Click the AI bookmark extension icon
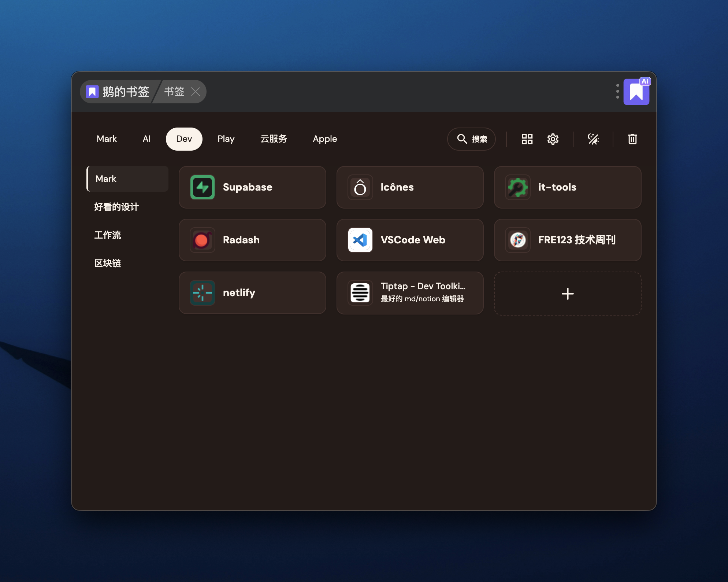Viewport: 728px width, 582px height. 636,92
